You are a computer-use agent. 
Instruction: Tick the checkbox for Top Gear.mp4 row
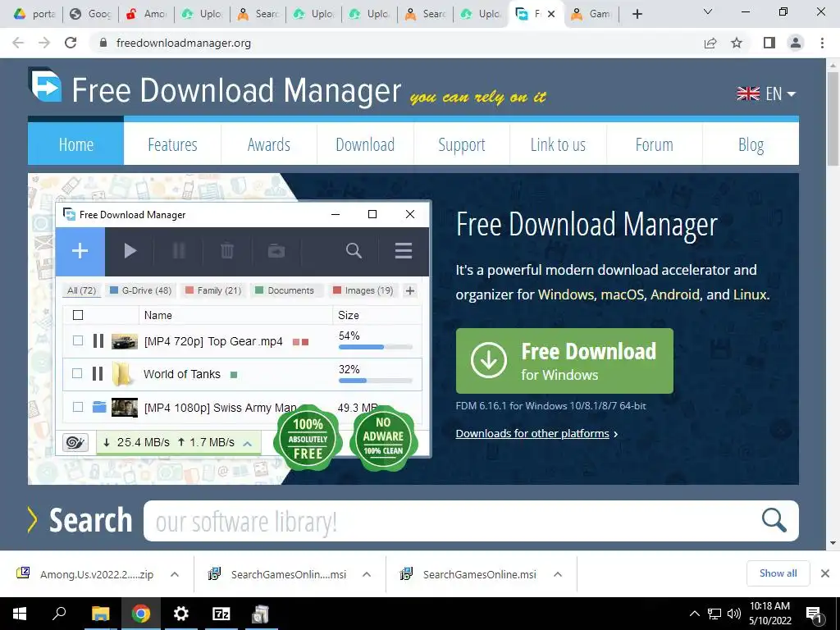[78, 340]
